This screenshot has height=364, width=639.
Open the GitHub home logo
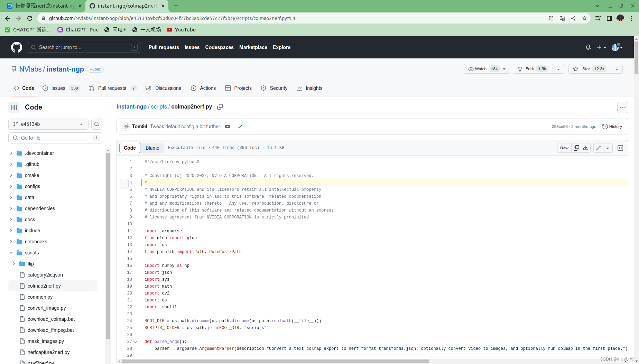click(17, 47)
